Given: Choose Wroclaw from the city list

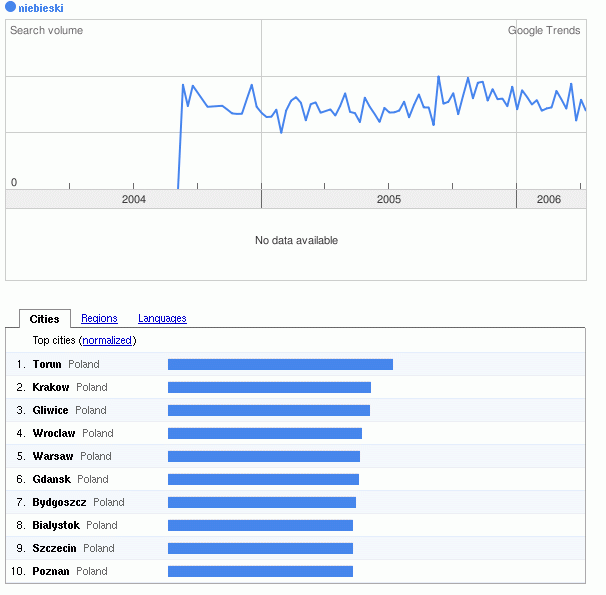Looking at the screenshot, I should pos(54,434).
